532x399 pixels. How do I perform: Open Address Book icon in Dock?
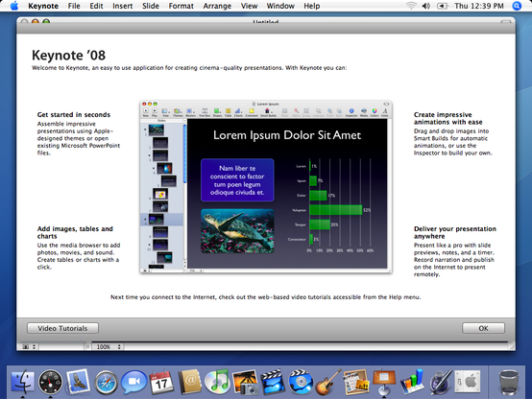pos(190,382)
